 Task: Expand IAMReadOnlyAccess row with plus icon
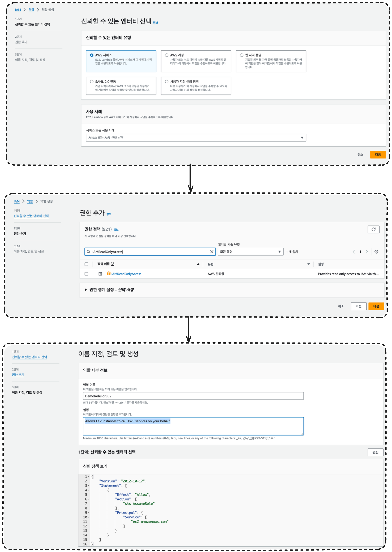click(100, 274)
